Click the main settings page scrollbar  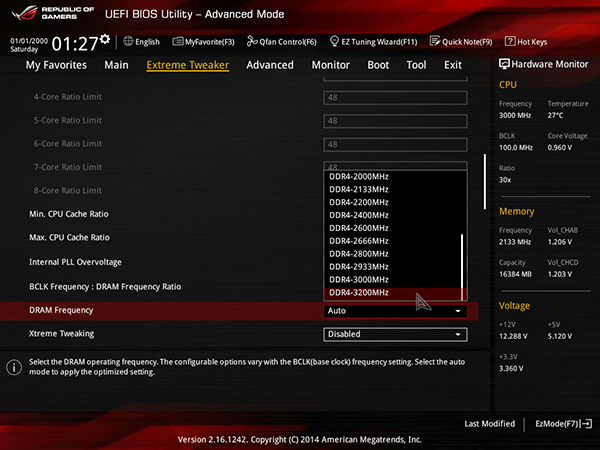[x=485, y=182]
